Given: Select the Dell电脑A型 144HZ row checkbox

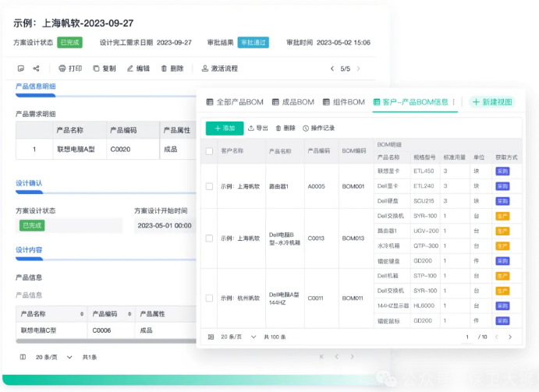Looking at the screenshot, I should (x=209, y=298).
